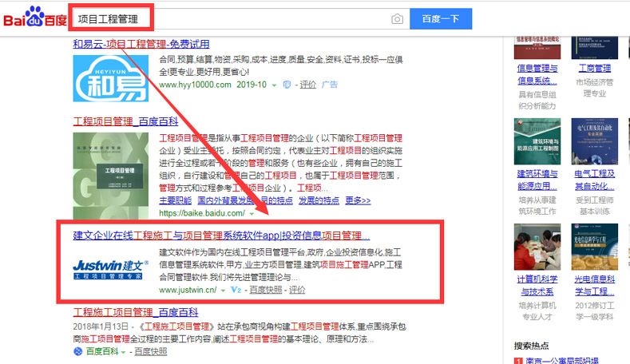Click the 更多>> link
The width and height of the screenshot is (630, 364).
(358, 200)
